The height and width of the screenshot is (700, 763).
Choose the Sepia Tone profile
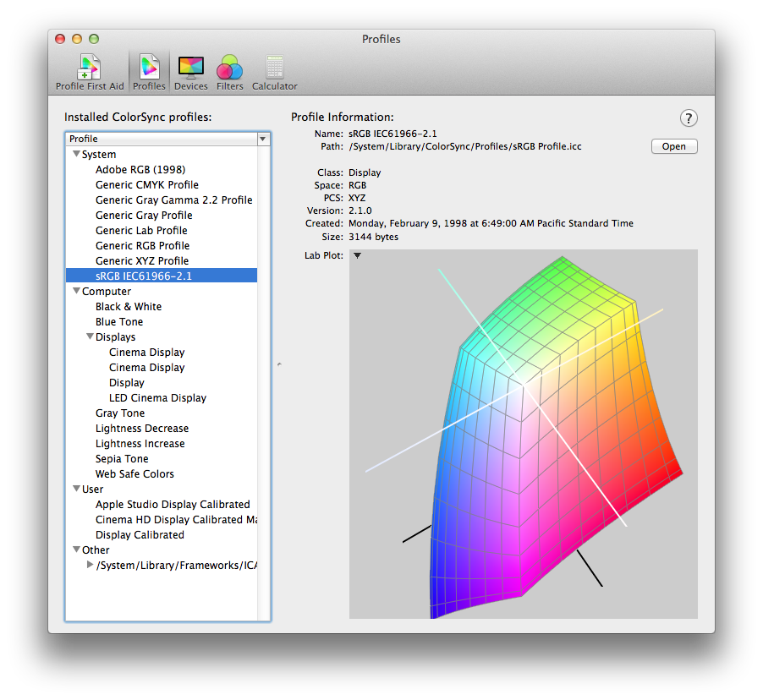(x=122, y=459)
